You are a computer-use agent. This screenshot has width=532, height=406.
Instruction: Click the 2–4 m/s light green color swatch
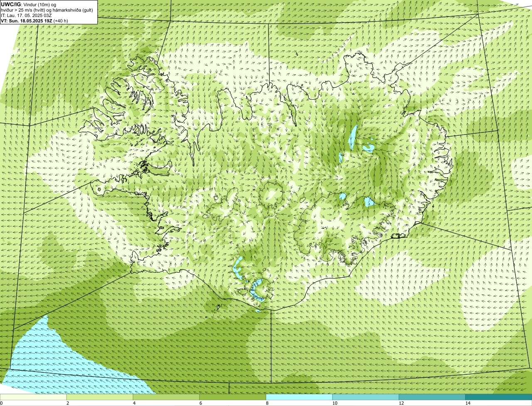point(100,397)
